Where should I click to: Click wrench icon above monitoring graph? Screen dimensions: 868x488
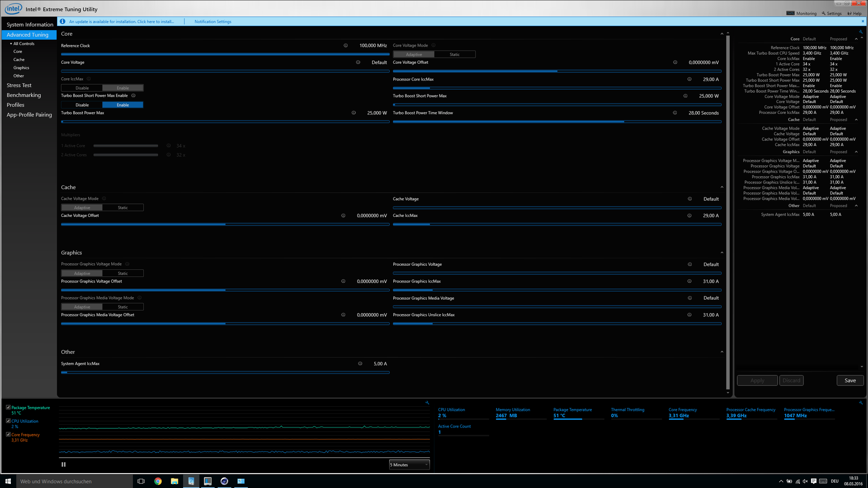427,403
